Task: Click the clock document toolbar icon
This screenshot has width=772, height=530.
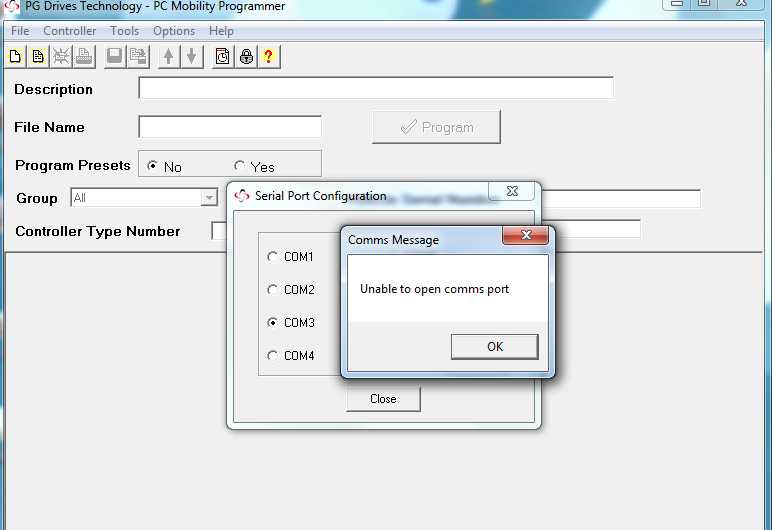Action: (x=222, y=57)
